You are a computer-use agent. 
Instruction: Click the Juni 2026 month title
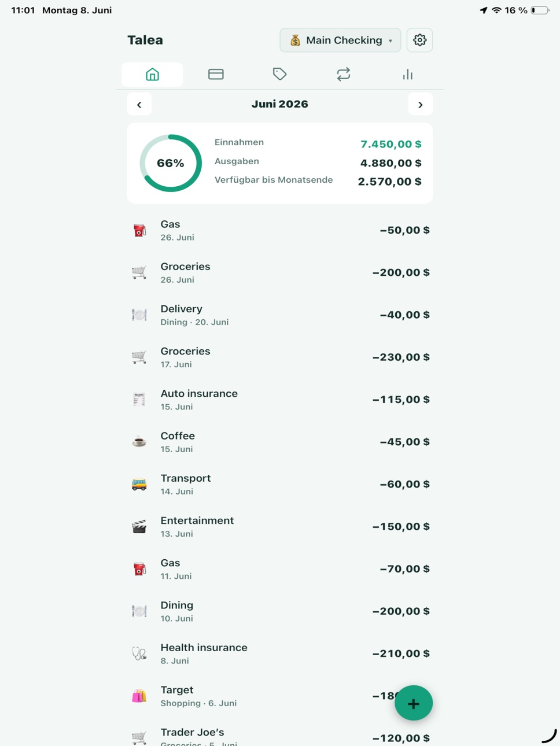point(279,104)
